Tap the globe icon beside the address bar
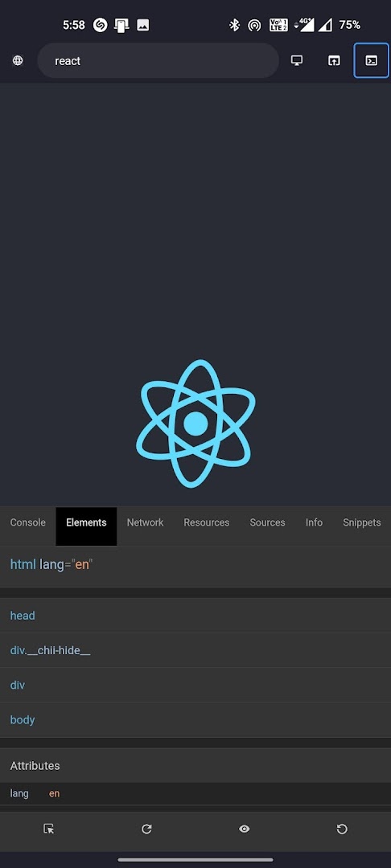391x868 pixels. (18, 61)
